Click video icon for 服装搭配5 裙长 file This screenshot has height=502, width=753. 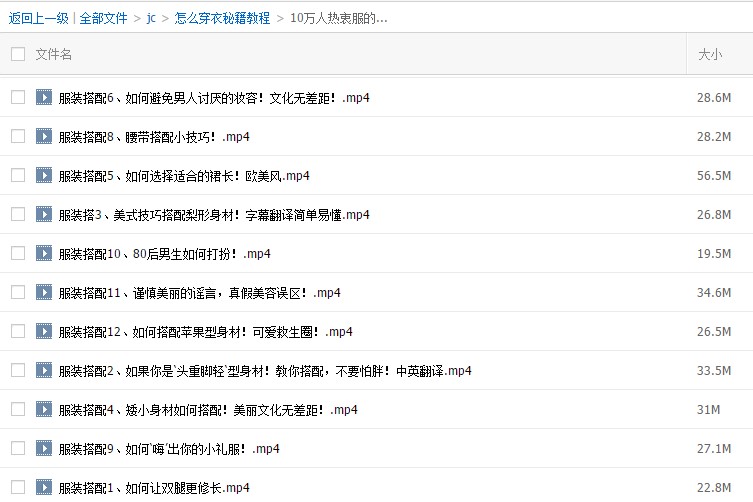point(44,175)
